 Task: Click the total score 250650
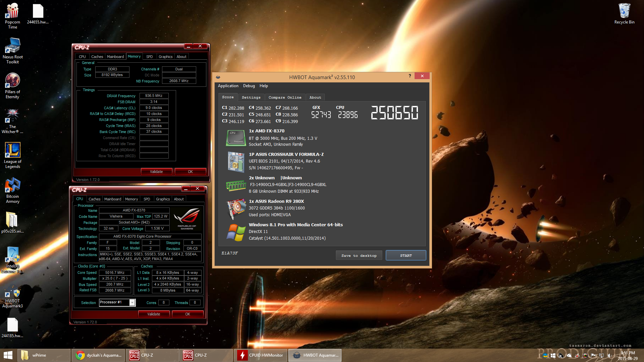coord(394,113)
